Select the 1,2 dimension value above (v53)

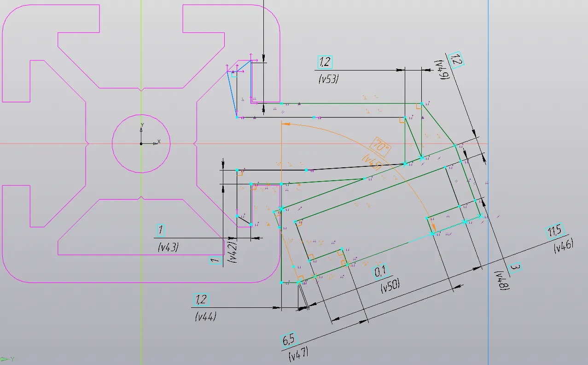click(325, 62)
